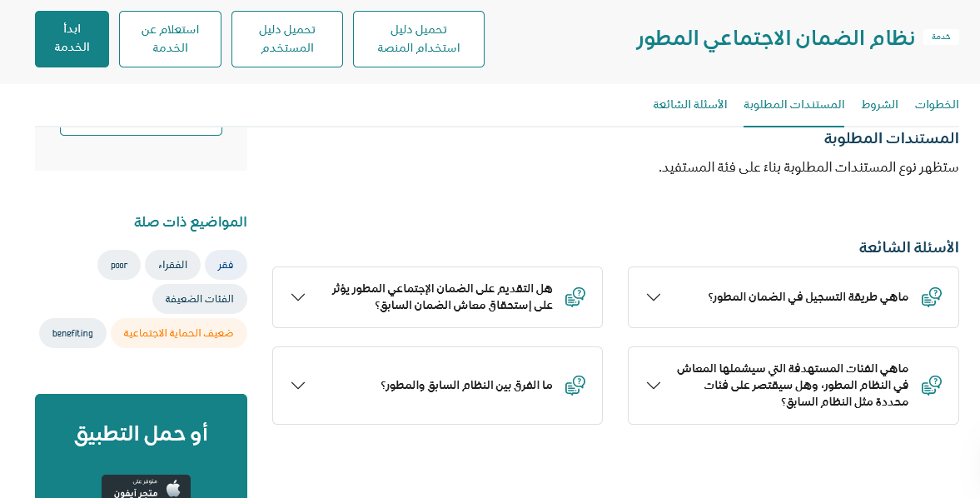This screenshot has height=498, width=980.
Task: Click the 'استعلام عن الخدمة' button
Action: (170, 39)
